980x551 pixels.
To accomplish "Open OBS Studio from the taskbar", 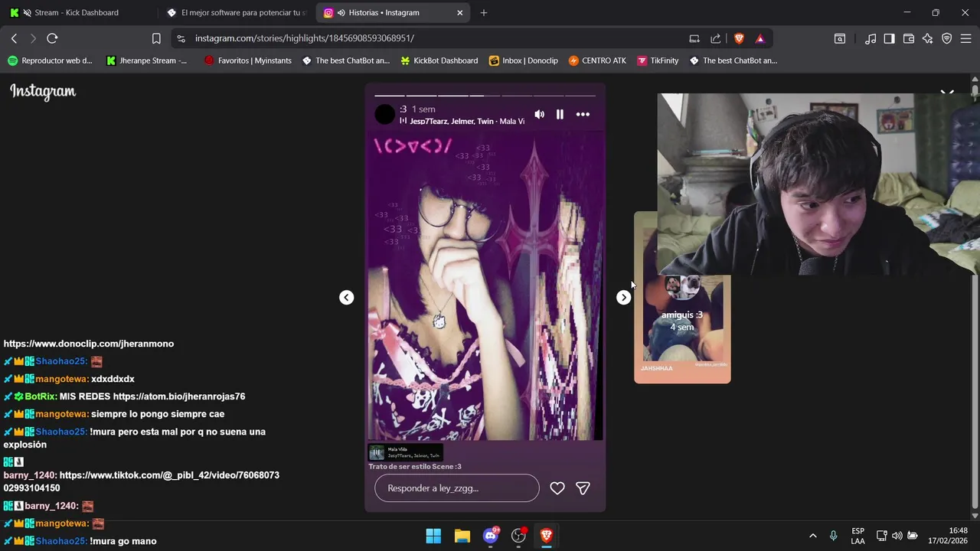I will (519, 536).
